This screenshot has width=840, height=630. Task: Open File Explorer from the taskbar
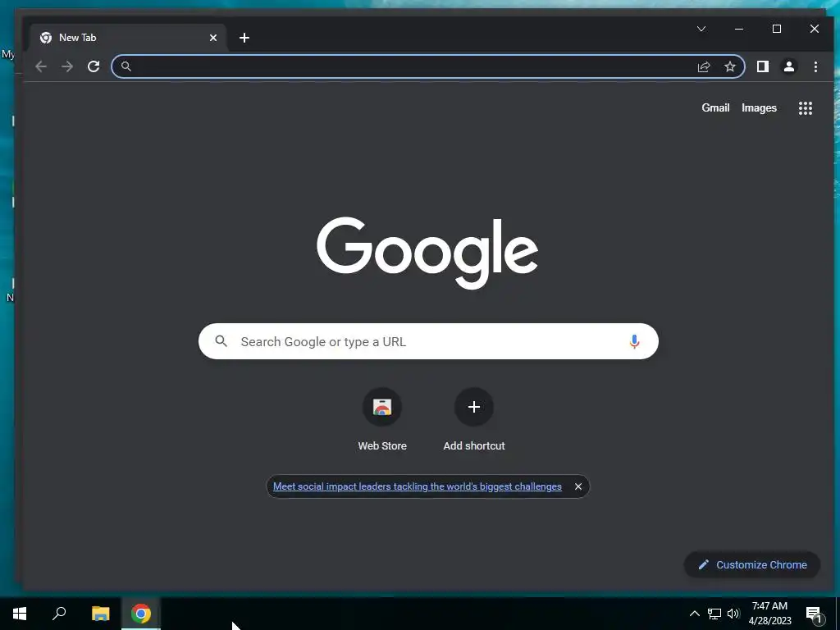[100, 614]
